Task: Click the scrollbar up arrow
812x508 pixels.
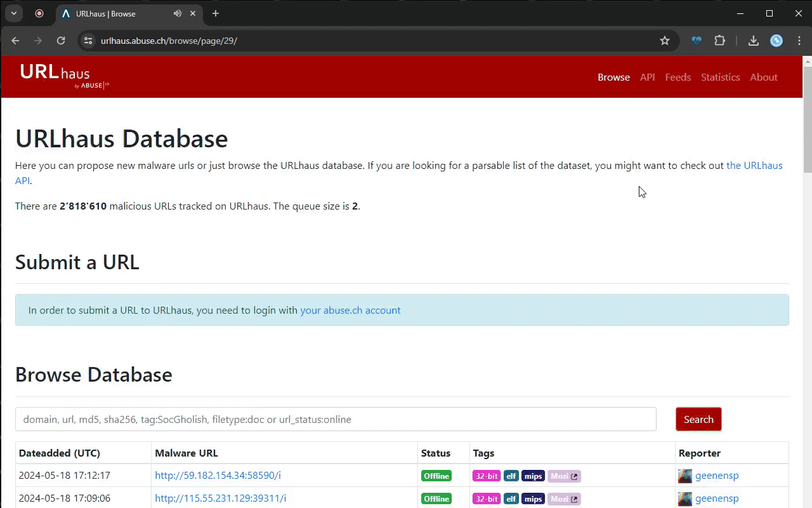Action: tap(807, 61)
